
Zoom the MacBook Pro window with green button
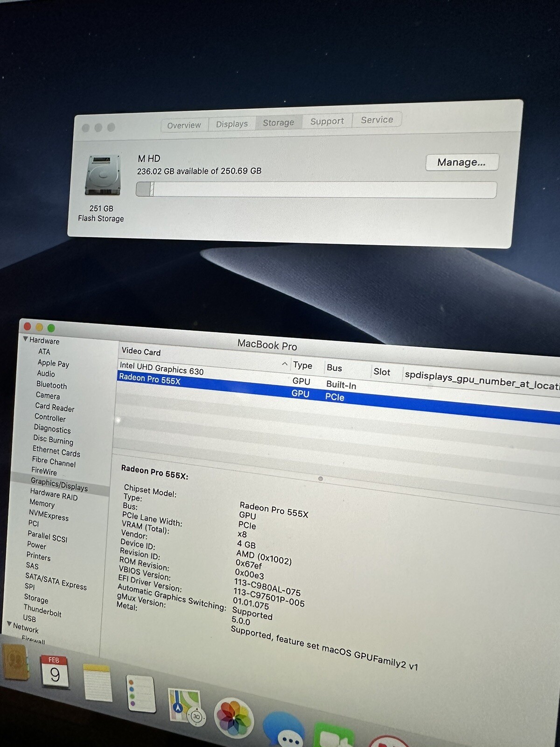tap(51, 328)
